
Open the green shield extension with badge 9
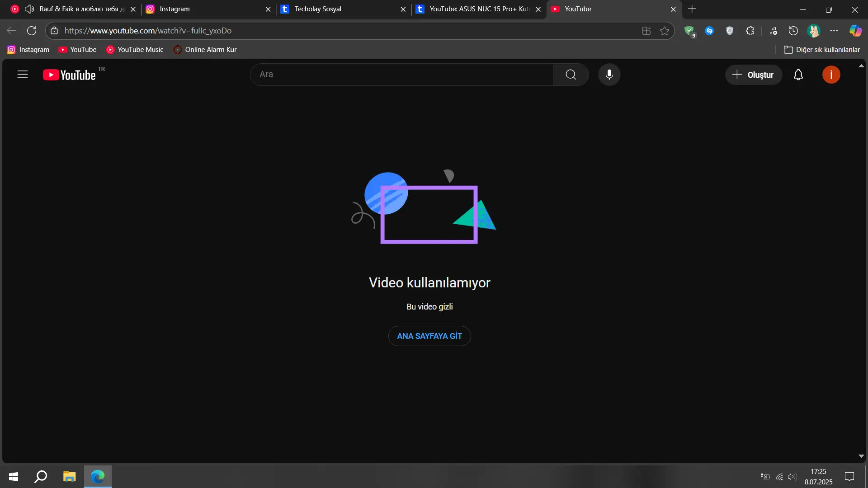coord(689,31)
